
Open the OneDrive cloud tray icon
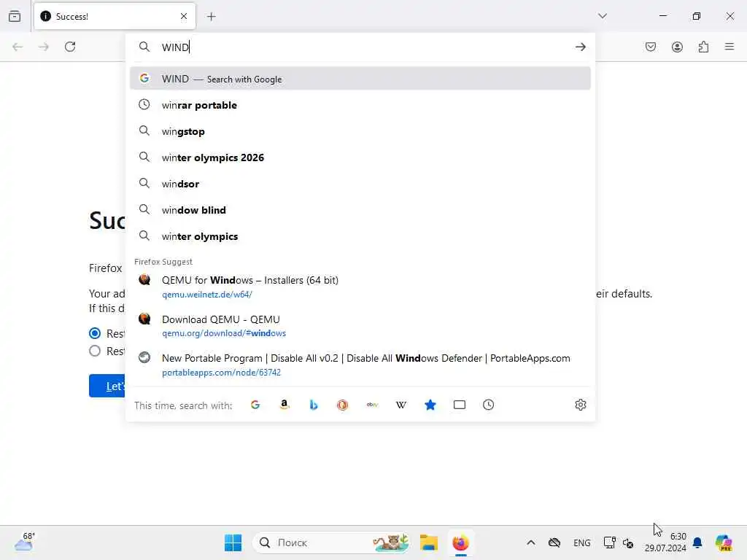click(554, 542)
